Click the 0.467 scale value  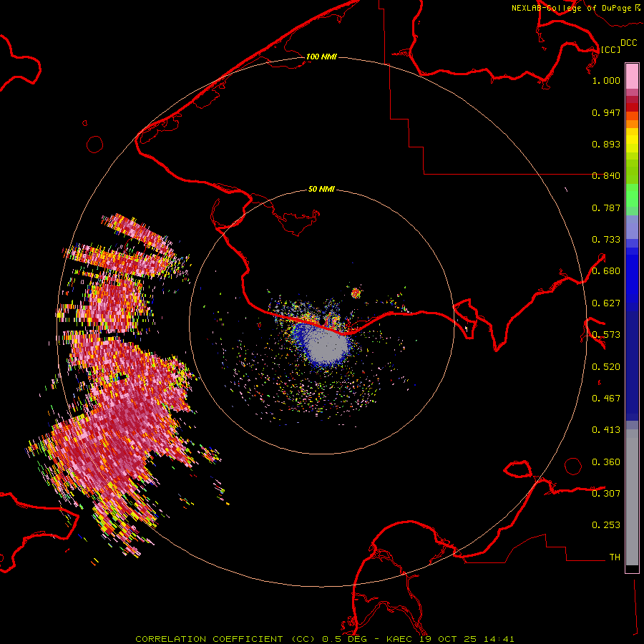pos(606,399)
